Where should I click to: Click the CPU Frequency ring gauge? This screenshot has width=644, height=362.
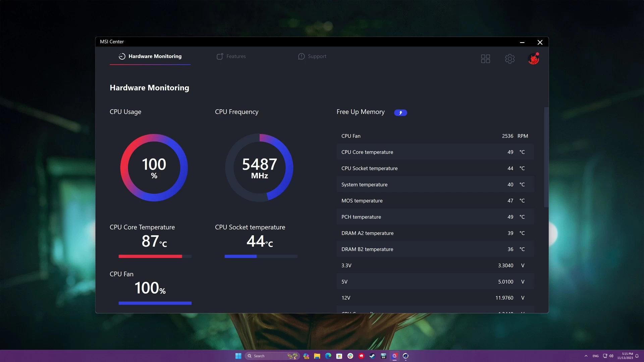(x=259, y=168)
